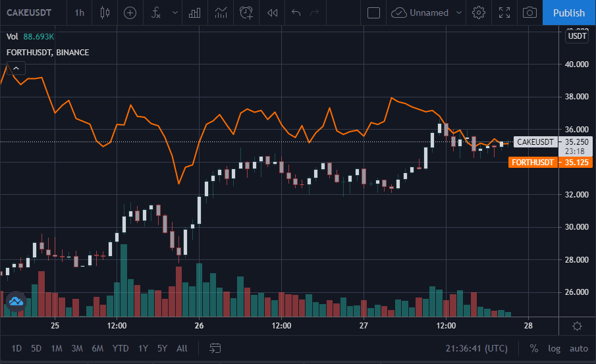Image resolution: width=596 pixels, height=364 pixels.
Task: Redo the chart action
Action: [x=314, y=13]
